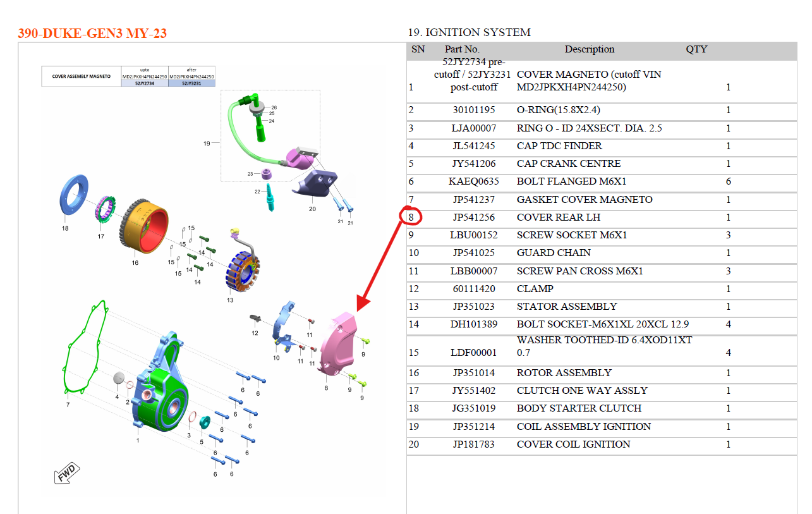Image resolution: width=812 pixels, height=514 pixels.
Task: Select part number 30101195
Action: (x=474, y=110)
